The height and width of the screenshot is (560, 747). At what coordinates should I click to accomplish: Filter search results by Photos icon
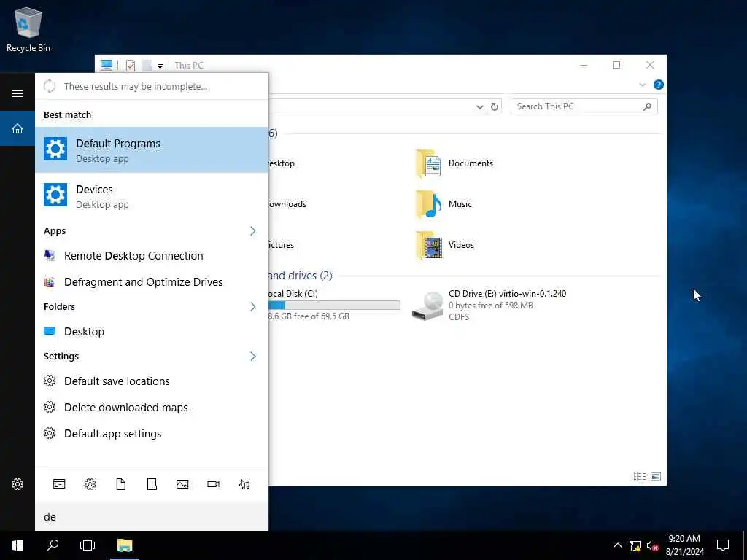point(182,484)
